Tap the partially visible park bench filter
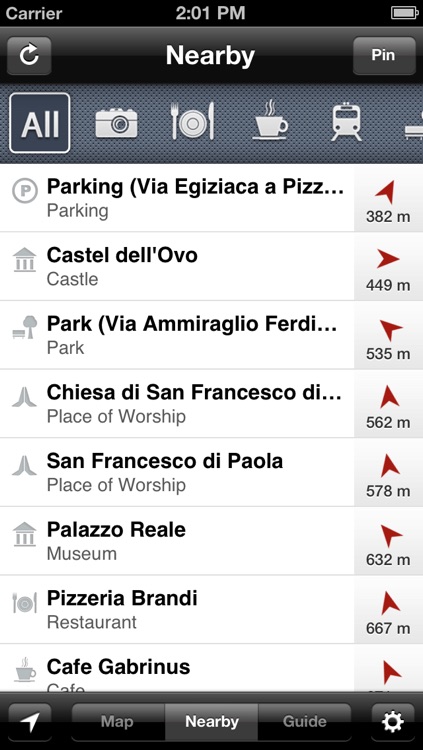Screen dimensions: 423x750 click(414, 124)
